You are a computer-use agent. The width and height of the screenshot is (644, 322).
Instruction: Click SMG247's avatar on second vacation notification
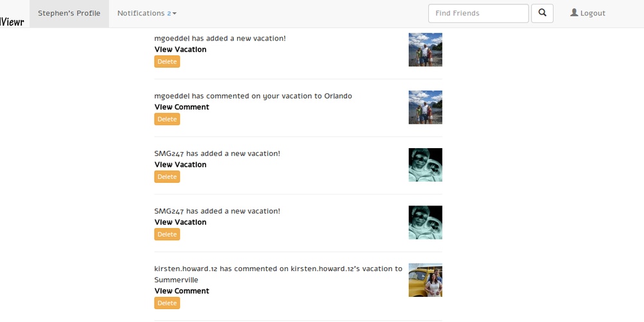425,222
